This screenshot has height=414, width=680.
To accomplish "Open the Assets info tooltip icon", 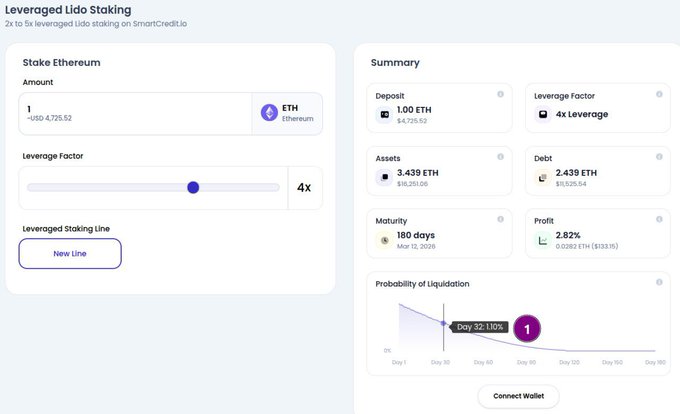I will click(x=500, y=156).
